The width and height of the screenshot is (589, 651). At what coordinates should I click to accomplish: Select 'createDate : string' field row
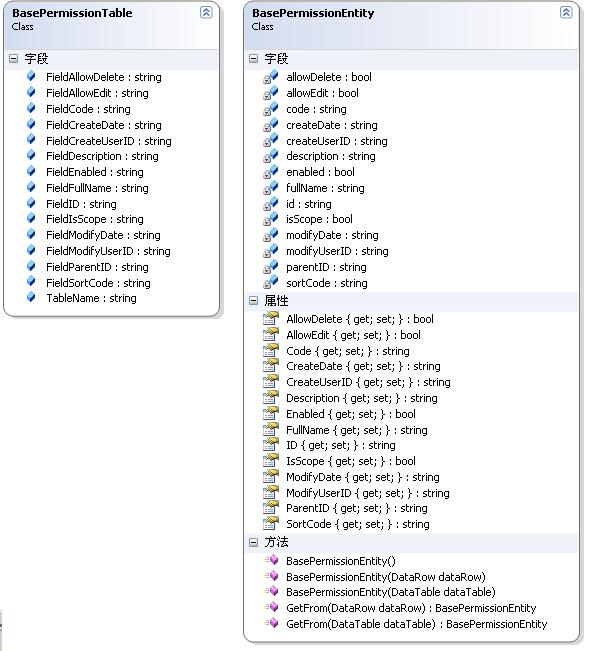coord(332,125)
